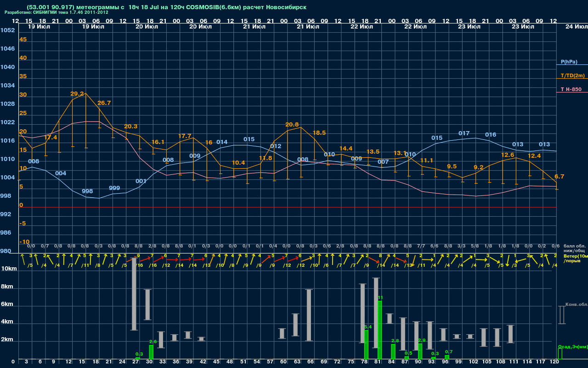This screenshot has width=588, height=368.
Task: Click forecast hour 81 on the bottom axis
Action: [378, 362]
